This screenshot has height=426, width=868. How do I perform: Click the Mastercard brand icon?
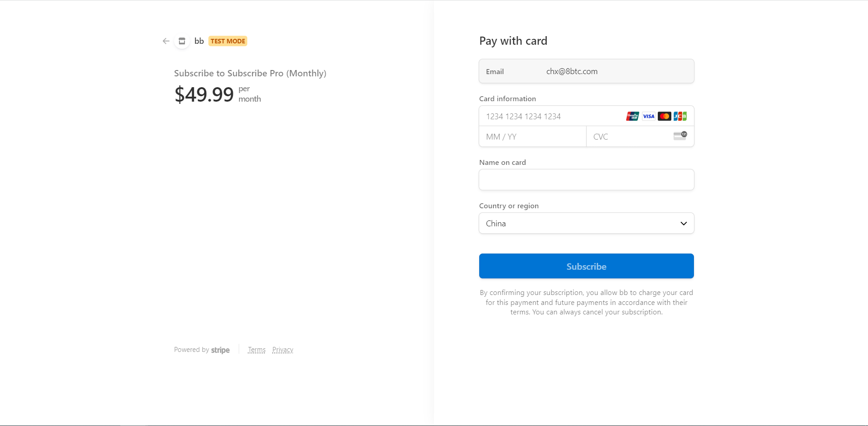(665, 117)
